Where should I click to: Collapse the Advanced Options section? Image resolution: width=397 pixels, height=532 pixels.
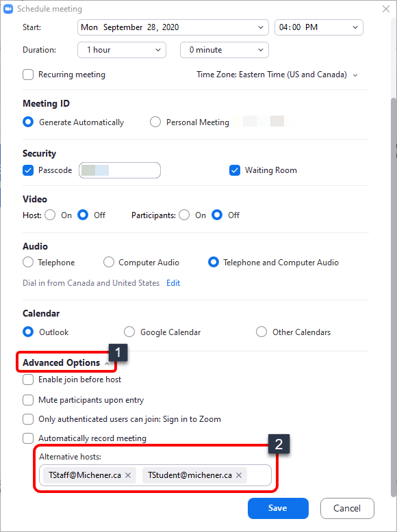[x=66, y=362]
